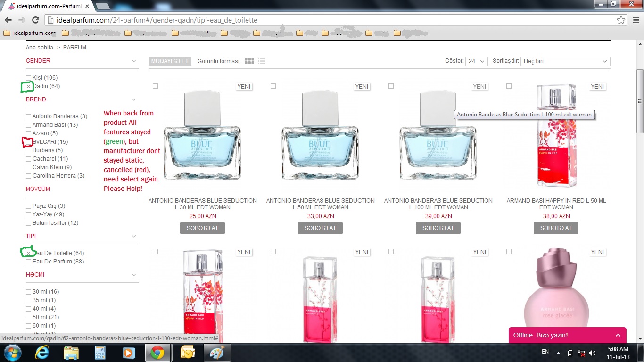Check the Armand Basi brand filter

pyautogui.click(x=29, y=125)
